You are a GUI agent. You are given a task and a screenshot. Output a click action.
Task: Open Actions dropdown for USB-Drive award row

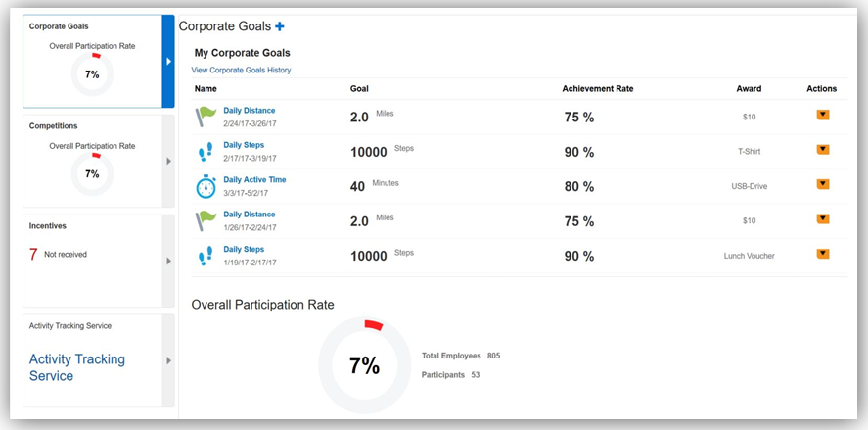(x=822, y=184)
